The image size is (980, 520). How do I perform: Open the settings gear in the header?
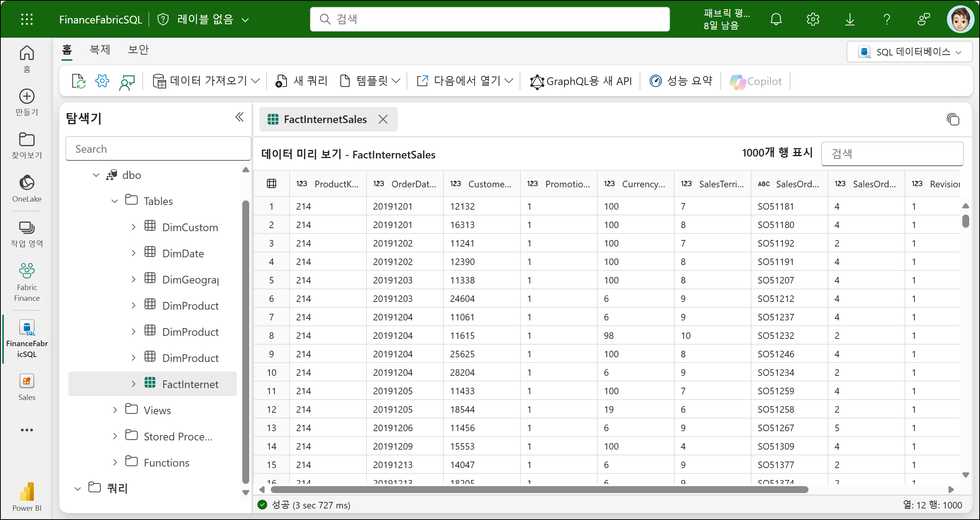813,19
